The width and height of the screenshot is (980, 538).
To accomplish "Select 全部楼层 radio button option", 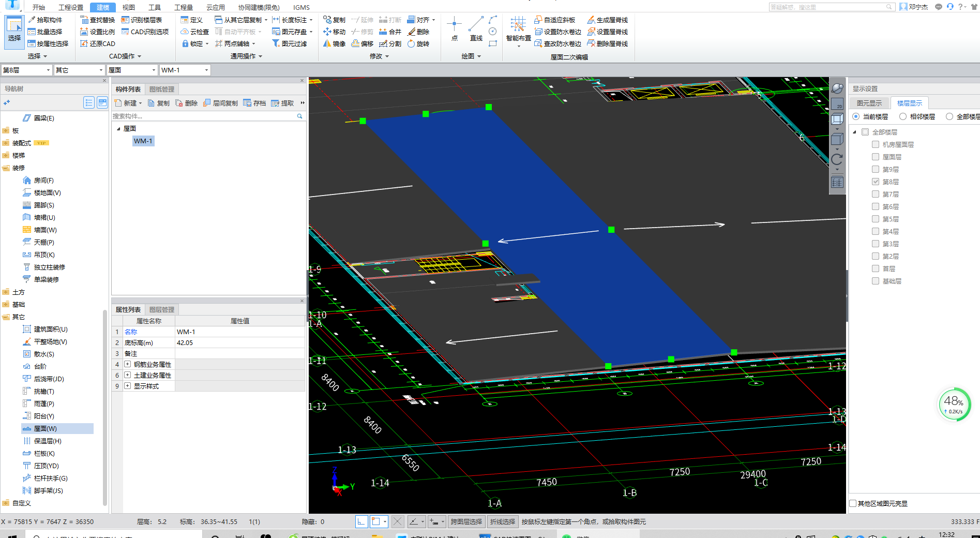I will (x=949, y=116).
